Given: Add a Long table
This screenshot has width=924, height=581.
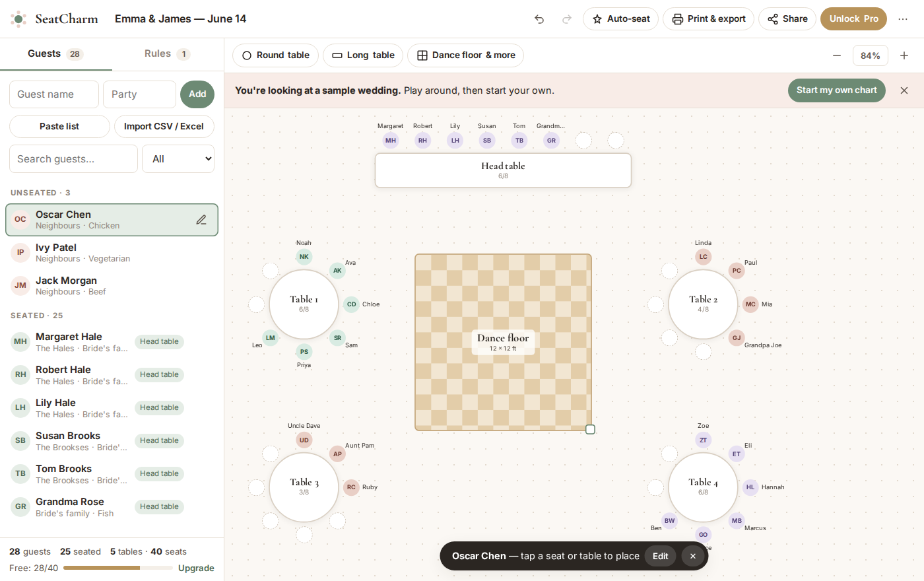Looking at the screenshot, I should (363, 55).
